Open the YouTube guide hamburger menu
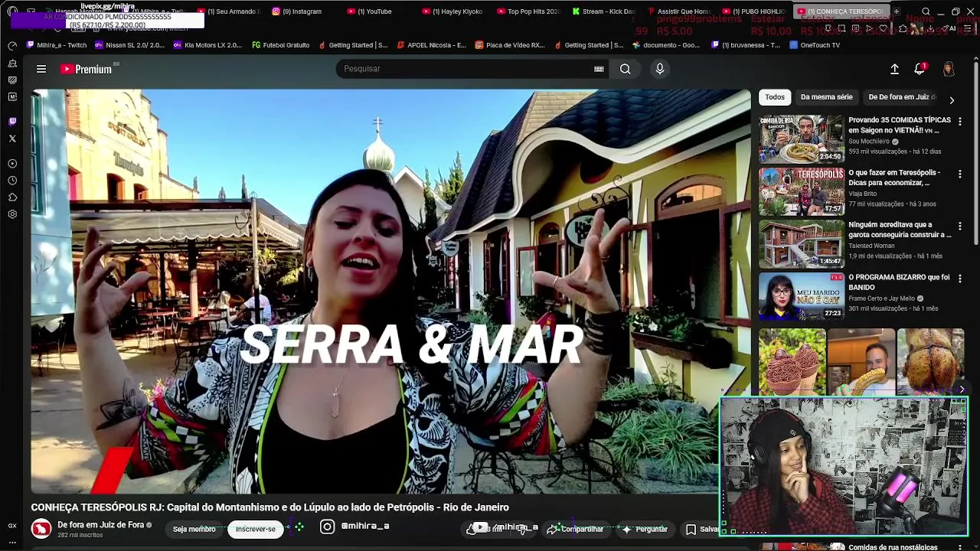Screen dimensions: 980x551 click(x=41, y=69)
